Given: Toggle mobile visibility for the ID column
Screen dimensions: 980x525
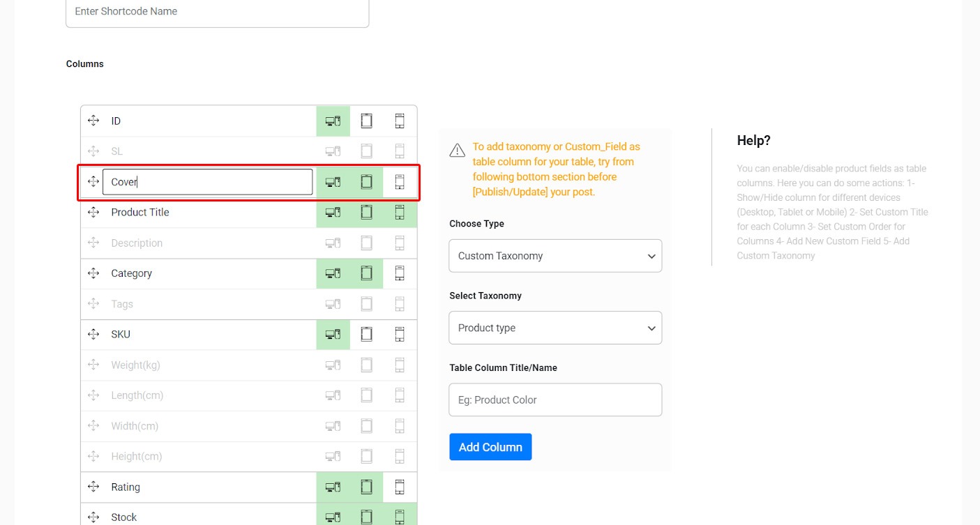Looking at the screenshot, I should coord(400,121).
